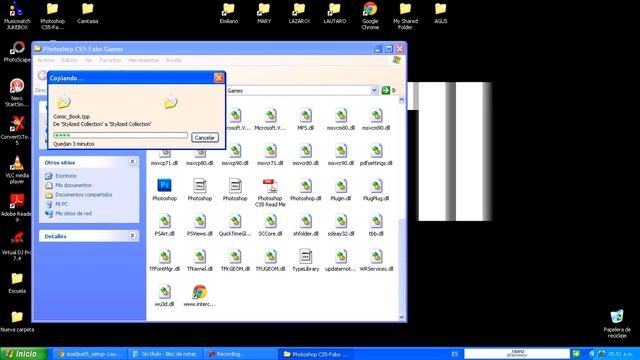Switch to Sin título - Bloc de notas taskbar button
Viewport: 640px width, 360px height.
166,354
